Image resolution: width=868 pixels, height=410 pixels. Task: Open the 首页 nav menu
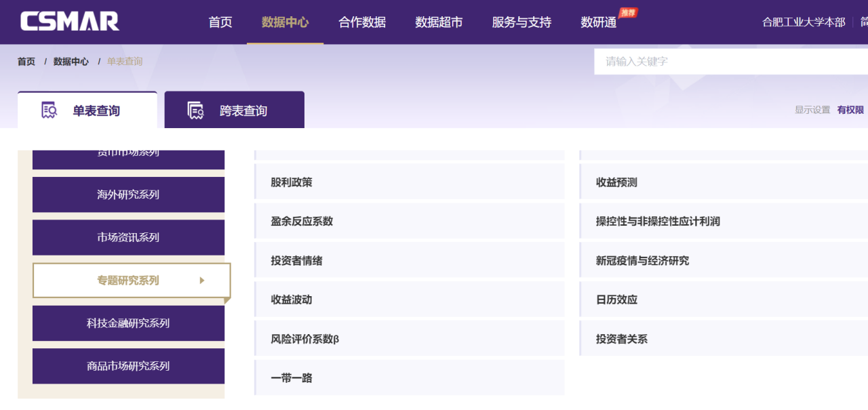click(220, 22)
